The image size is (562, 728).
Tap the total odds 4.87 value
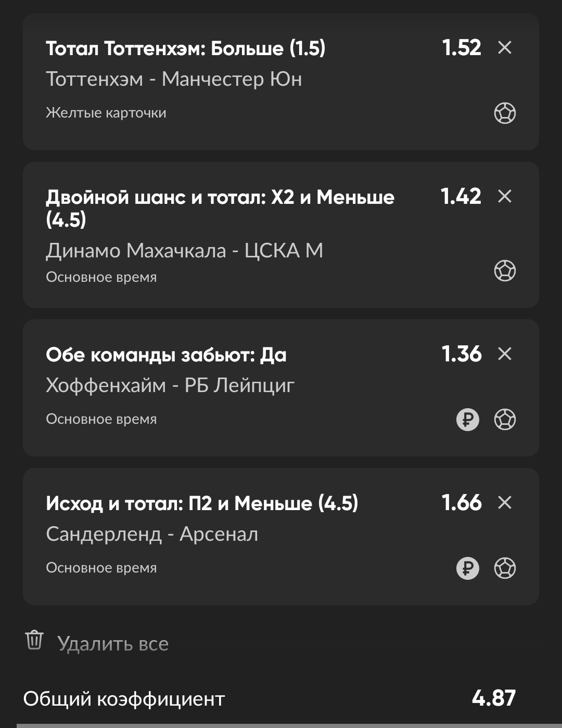493,698
